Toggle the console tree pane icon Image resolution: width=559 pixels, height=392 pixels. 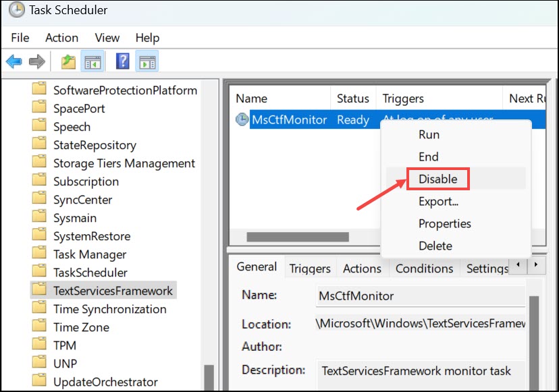point(92,61)
